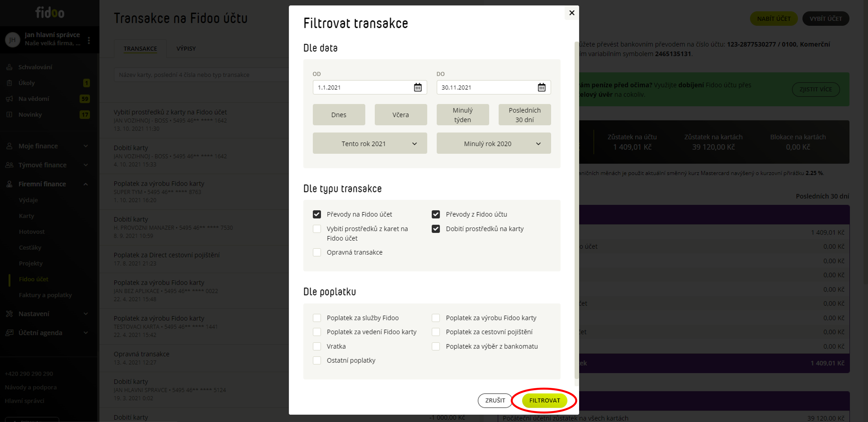
Task: Check Poplatek za služby Fidoo
Action: click(x=317, y=318)
